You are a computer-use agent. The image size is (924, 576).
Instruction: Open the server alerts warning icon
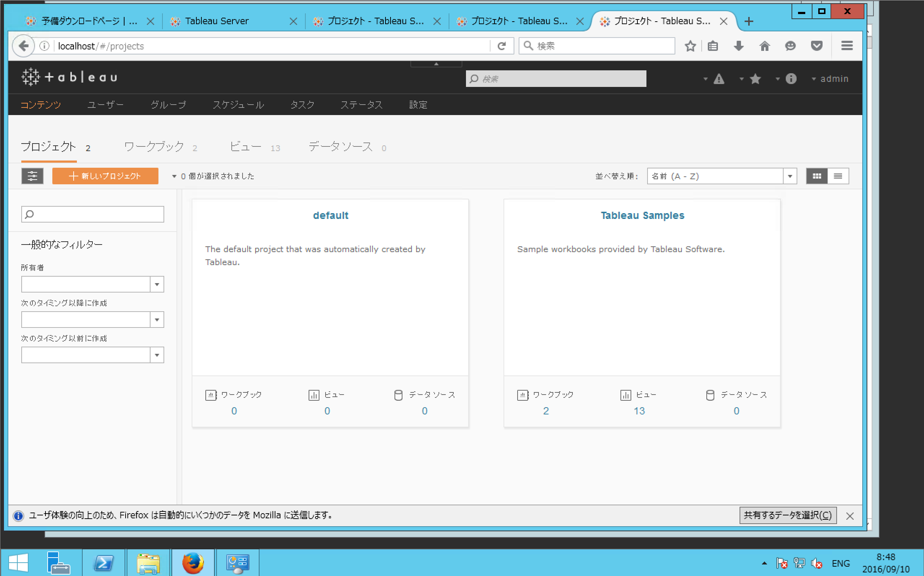(719, 79)
